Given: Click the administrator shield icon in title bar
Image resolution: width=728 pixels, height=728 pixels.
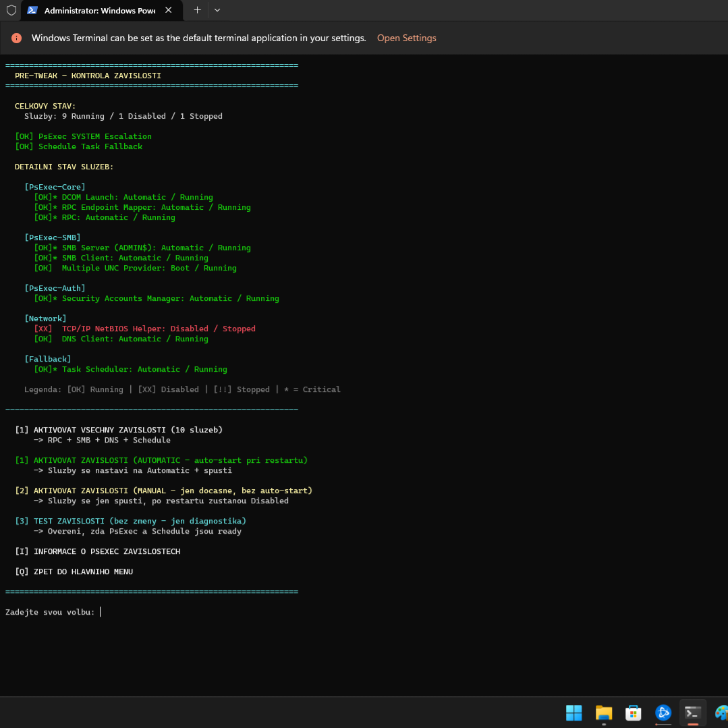Looking at the screenshot, I should [11, 10].
